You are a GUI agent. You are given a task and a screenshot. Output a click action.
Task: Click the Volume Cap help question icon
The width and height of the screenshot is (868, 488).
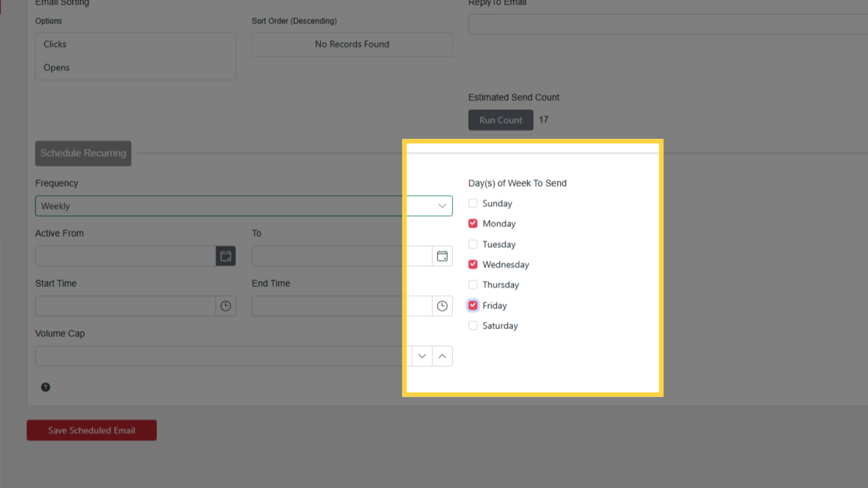[46, 387]
